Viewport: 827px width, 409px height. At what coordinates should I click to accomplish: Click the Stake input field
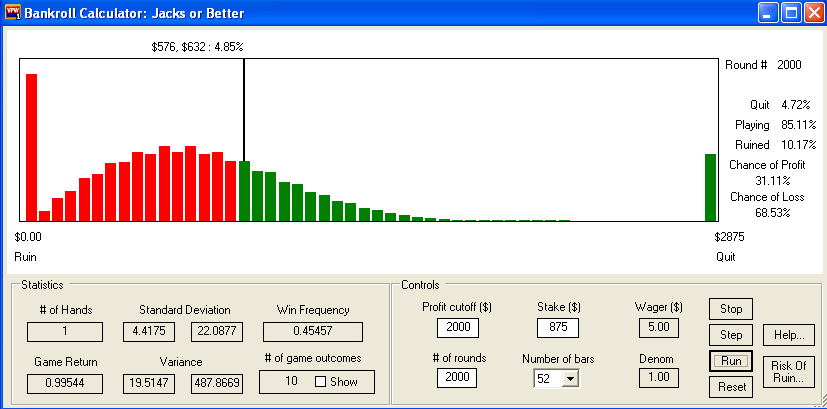click(558, 328)
